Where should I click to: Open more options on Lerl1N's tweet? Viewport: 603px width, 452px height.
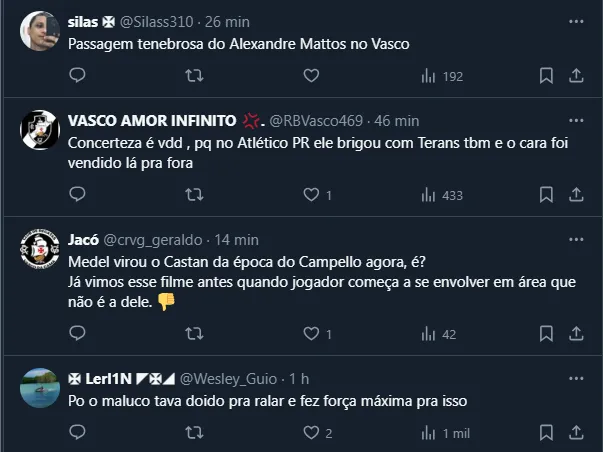576,378
